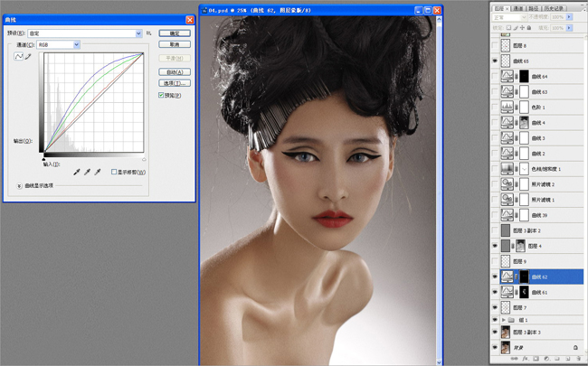Screen dimensions: 588x366
Task: Toggle the 预览(P) preview checkbox
Action: point(161,95)
